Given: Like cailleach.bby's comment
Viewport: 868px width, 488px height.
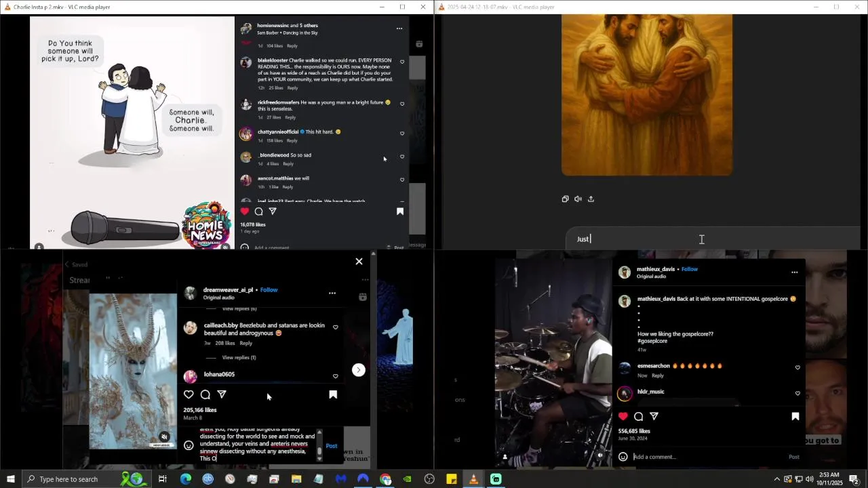Looking at the screenshot, I should click(336, 327).
